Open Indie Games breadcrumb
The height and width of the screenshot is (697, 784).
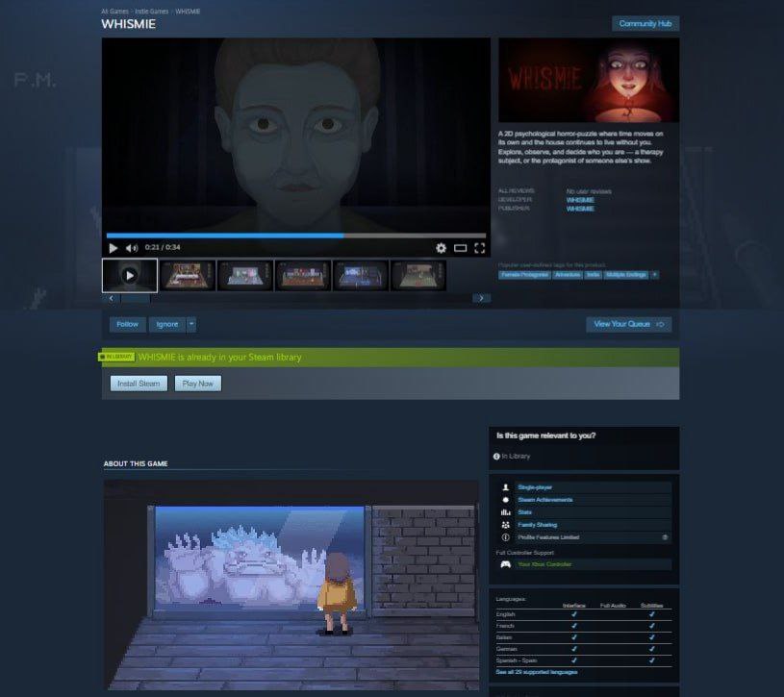coord(151,11)
